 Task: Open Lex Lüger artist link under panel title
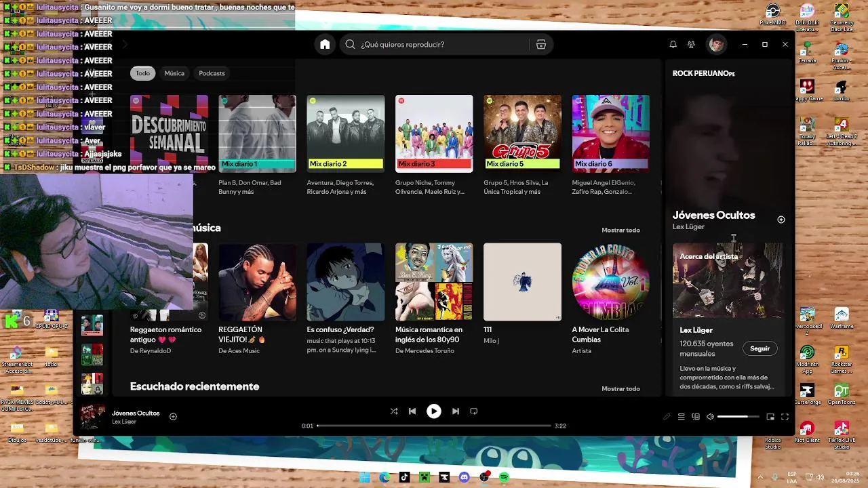688,226
